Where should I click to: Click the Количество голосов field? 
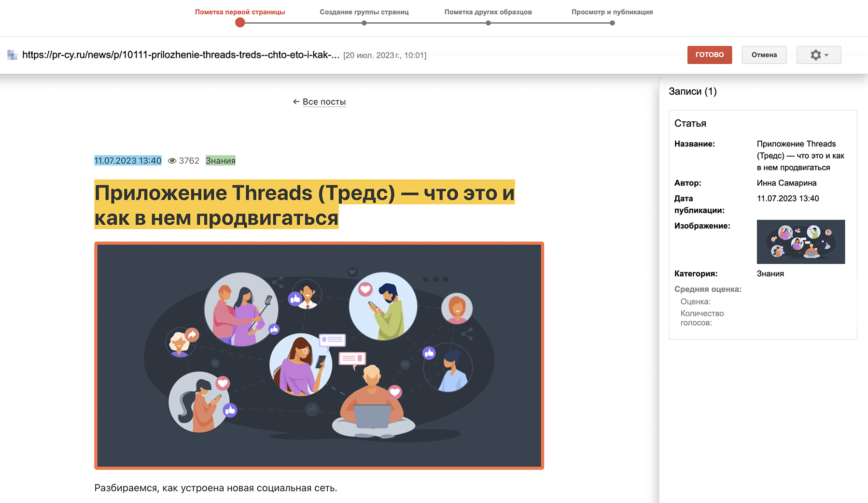701,318
